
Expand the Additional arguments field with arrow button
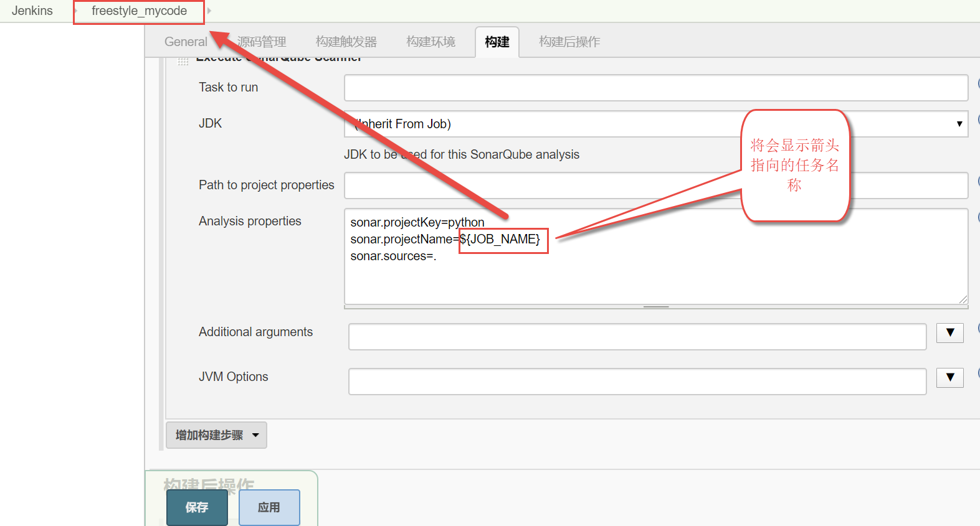click(x=949, y=333)
